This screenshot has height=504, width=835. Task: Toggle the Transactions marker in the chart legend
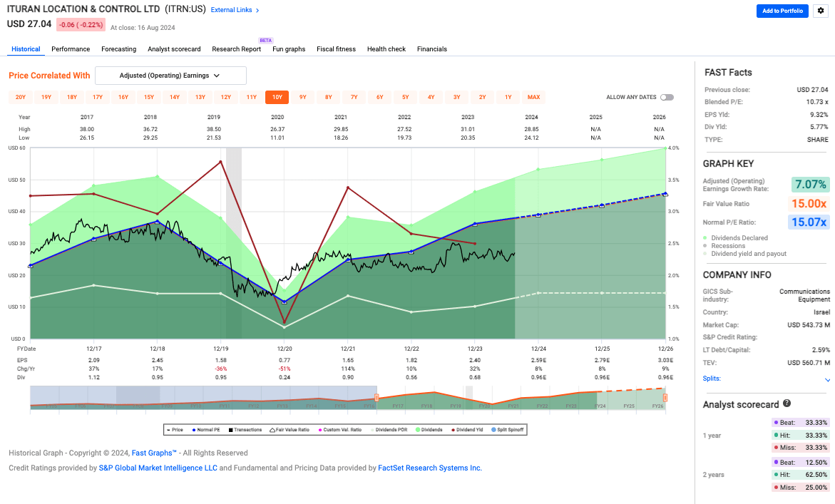[231, 429]
